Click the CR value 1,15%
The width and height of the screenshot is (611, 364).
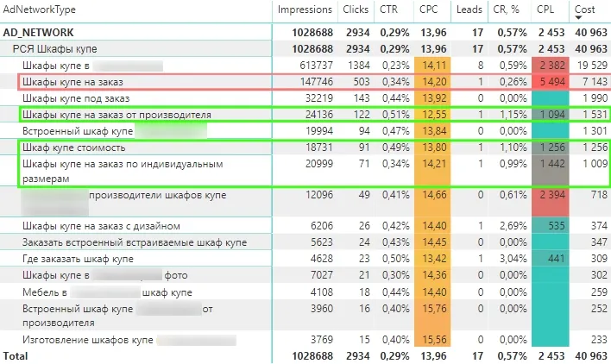click(513, 115)
